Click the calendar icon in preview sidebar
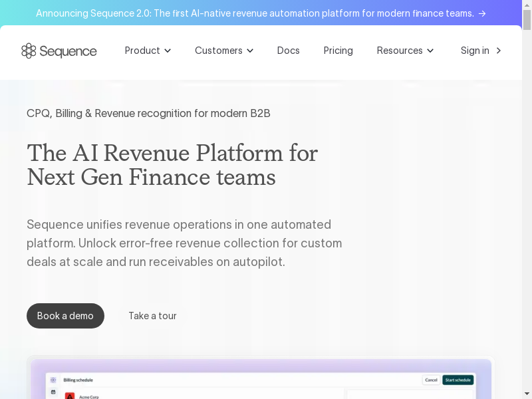532x399 pixels. pyautogui.click(x=53, y=392)
